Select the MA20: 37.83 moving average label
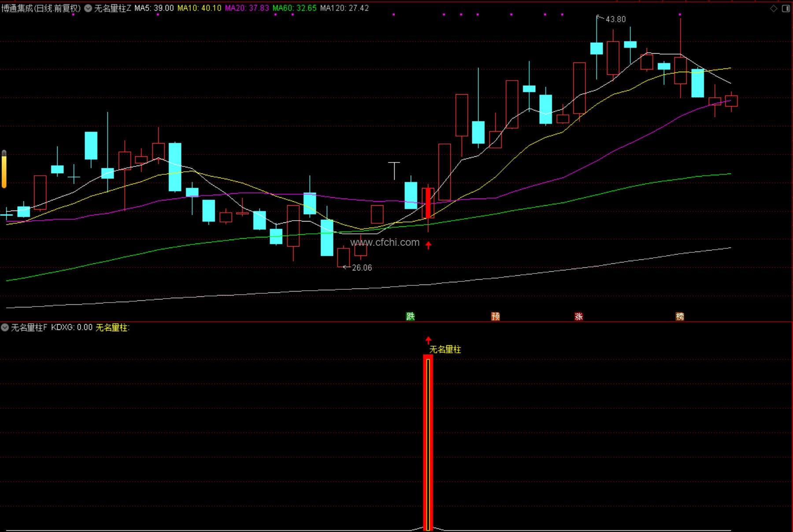The height and width of the screenshot is (532, 793). [x=247, y=8]
